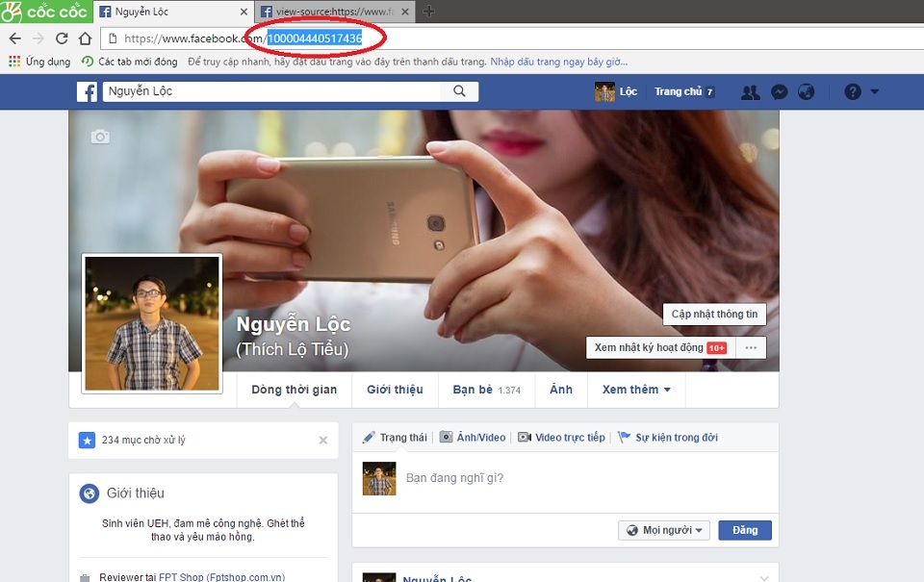Click the browser forward arrow

[x=38, y=38]
